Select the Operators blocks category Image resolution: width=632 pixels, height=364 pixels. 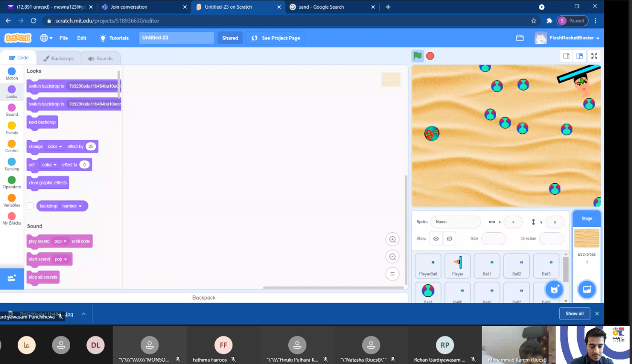click(x=12, y=183)
